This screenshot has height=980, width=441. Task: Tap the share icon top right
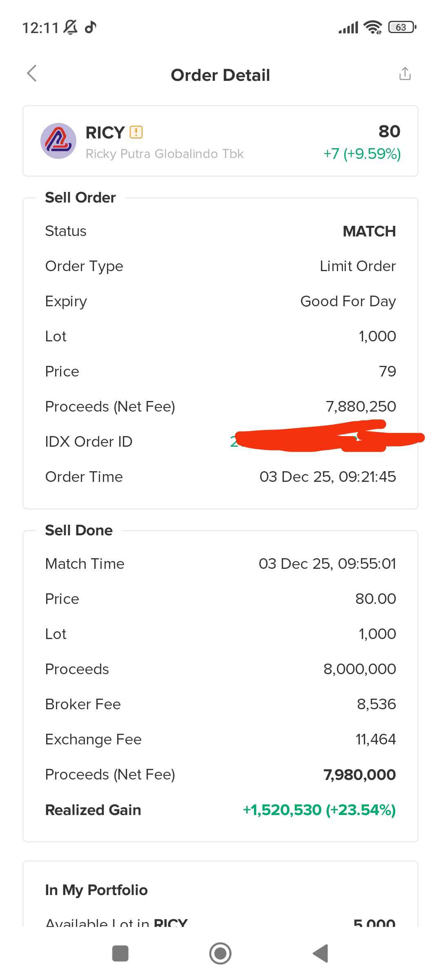[x=405, y=74]
